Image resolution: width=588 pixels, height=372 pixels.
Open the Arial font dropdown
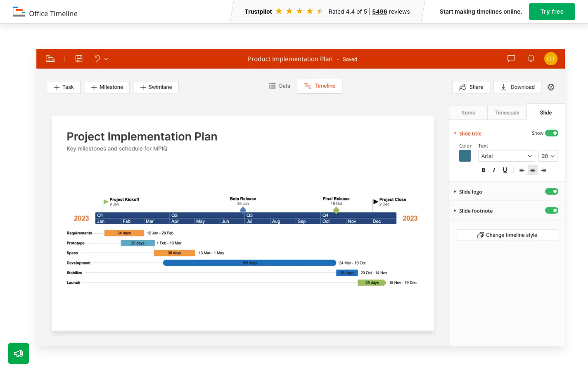pos(506,156)
